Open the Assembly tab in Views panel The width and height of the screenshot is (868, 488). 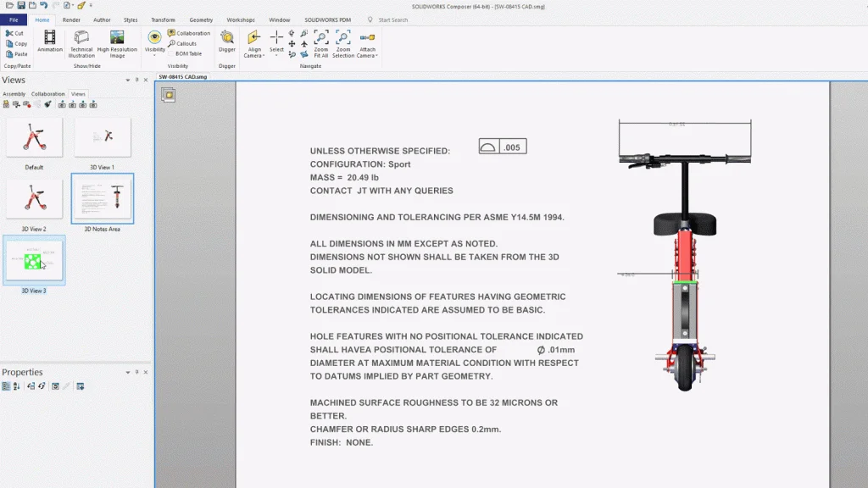click(x=14, y=94)
